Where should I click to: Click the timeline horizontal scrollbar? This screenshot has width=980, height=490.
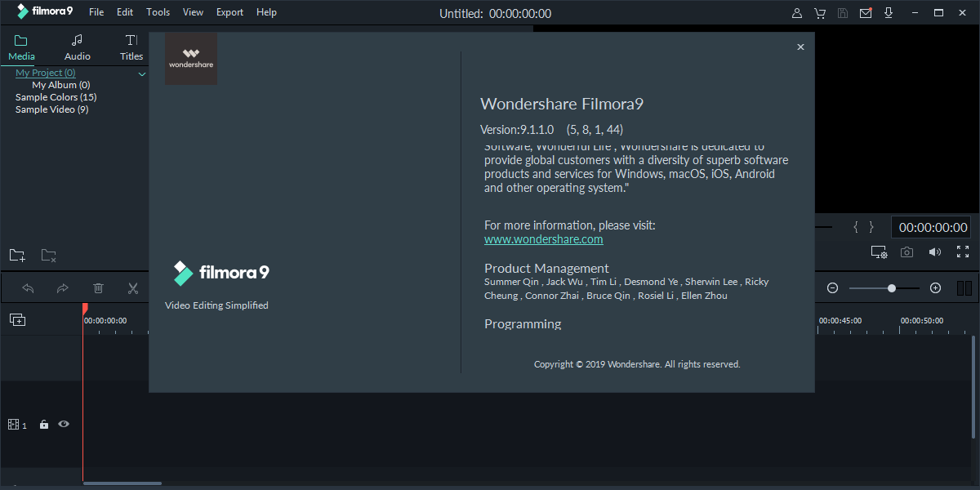coord(122,483)
